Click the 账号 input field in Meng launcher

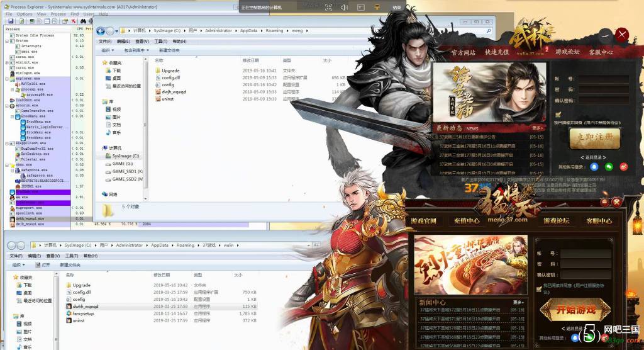pos(587,254)
